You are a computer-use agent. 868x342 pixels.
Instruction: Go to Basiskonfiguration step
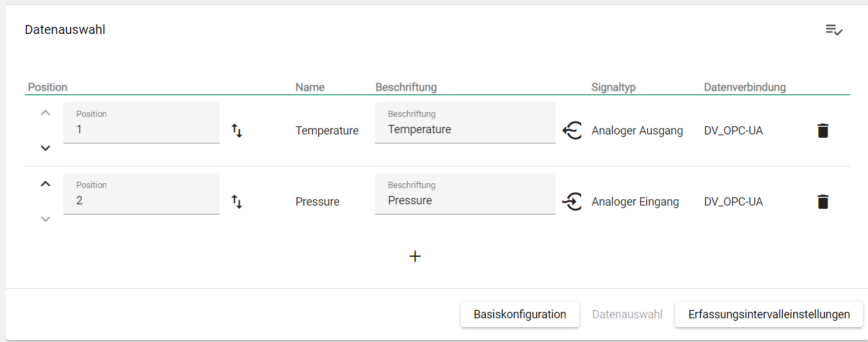coord(520,314)
